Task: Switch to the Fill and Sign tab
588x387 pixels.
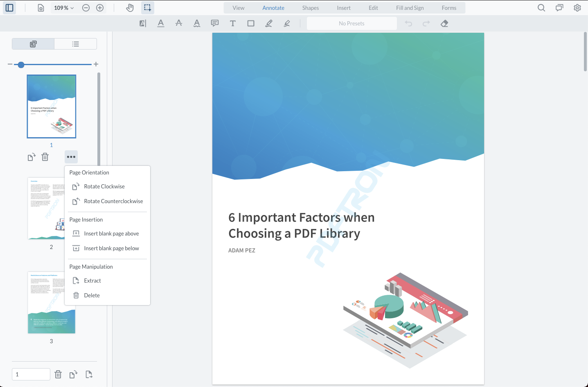Action: point(410,8)
